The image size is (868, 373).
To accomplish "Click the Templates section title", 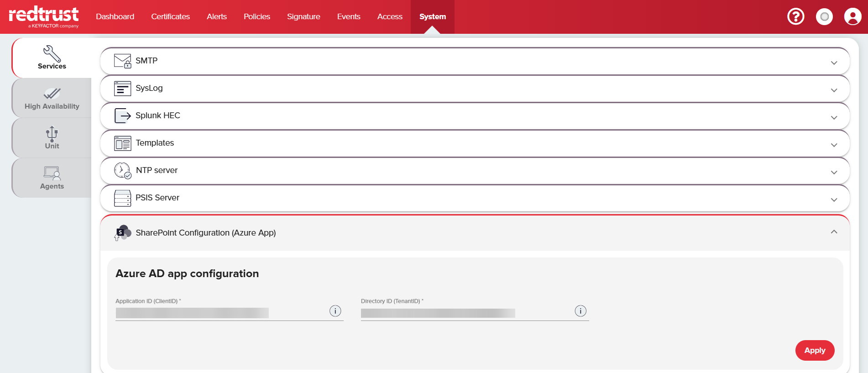I will point(155,143).
